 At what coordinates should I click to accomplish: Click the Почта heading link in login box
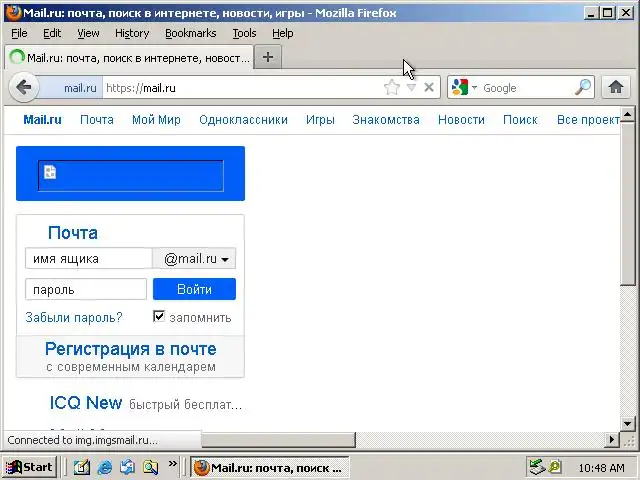pyautogui.click(x=73, y=233)
